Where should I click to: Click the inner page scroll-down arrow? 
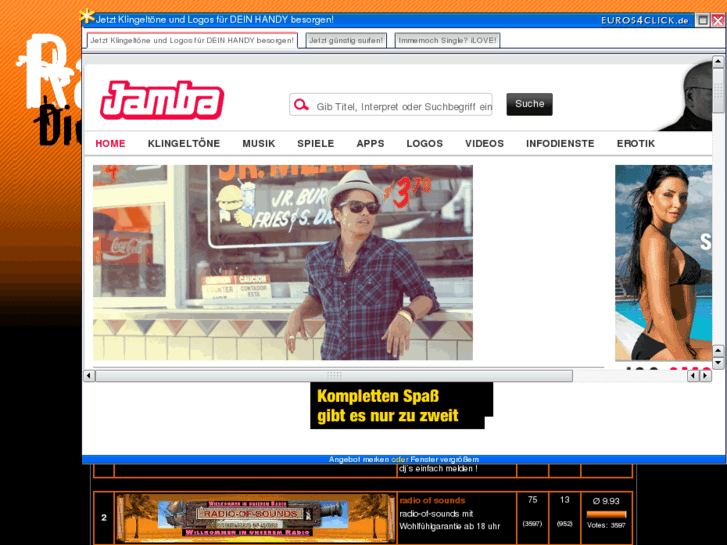coord(718,362)
